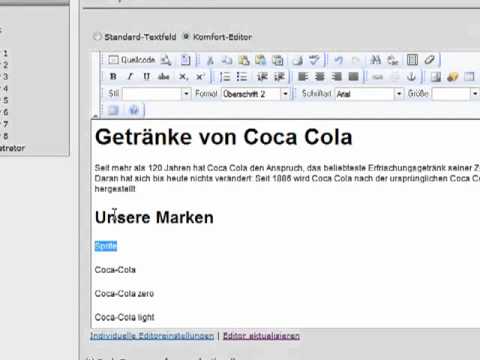Click the heading Getränke von Coca Cola

coord(224,137)
